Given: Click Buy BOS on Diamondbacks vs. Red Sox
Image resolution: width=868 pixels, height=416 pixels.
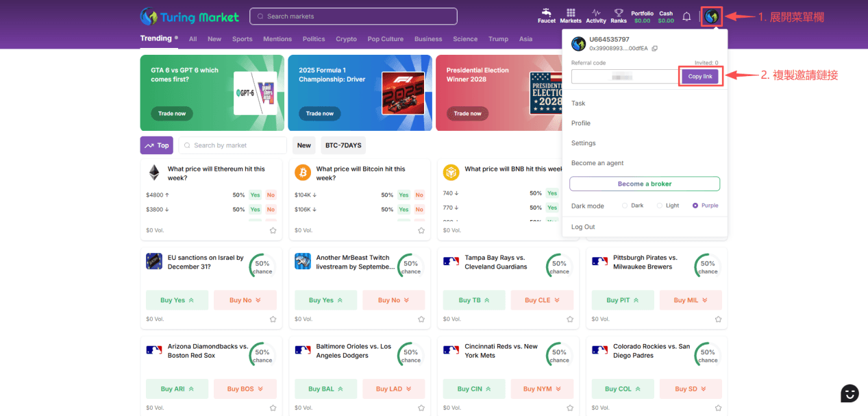Looking at the screenshot, I should [245, 389].
